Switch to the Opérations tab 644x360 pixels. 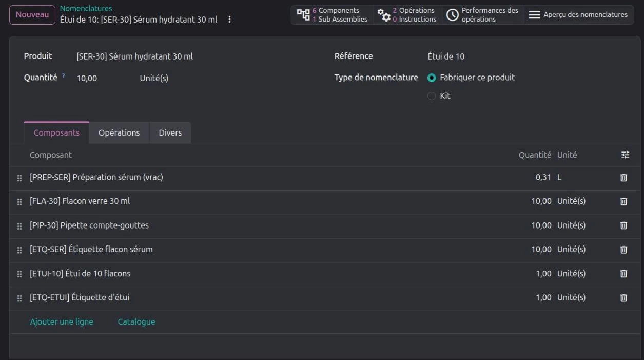(119, 132)
